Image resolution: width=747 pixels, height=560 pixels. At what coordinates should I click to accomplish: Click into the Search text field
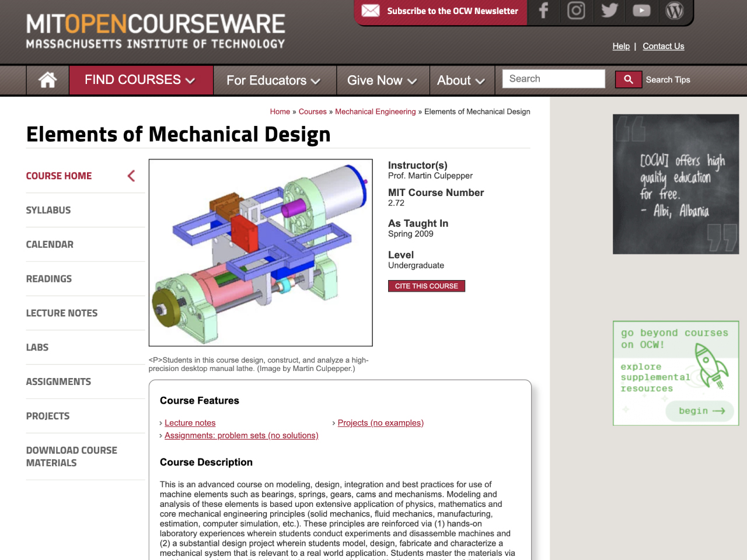[x=554, y=79]
